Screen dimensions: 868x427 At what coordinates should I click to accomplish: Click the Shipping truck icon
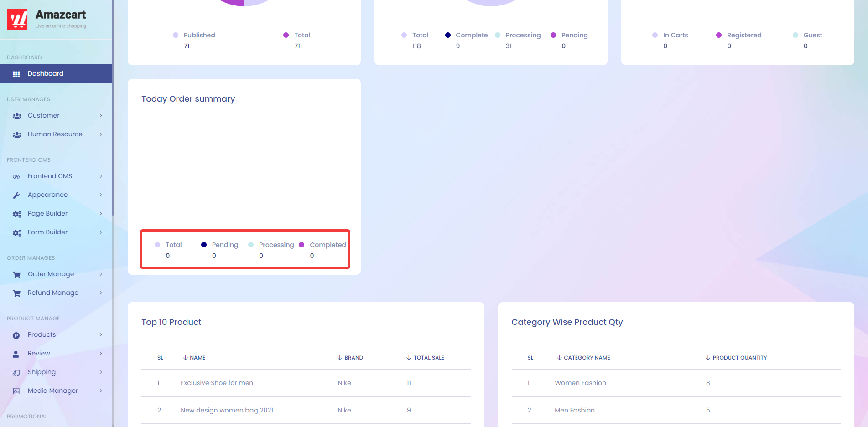(x=16, y=373)
